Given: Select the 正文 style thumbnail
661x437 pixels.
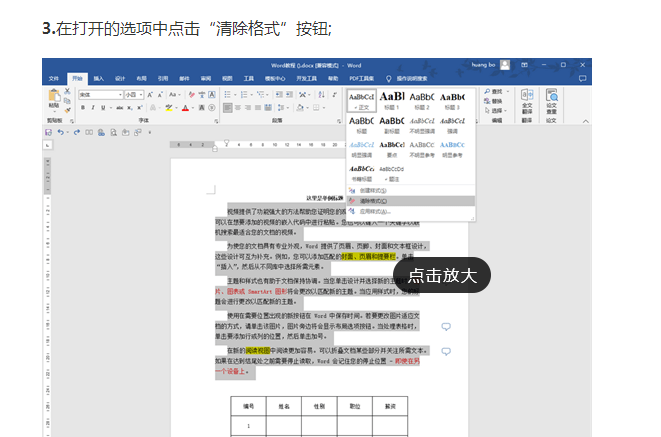Looking at the screenshot, I should pos(362,101).
